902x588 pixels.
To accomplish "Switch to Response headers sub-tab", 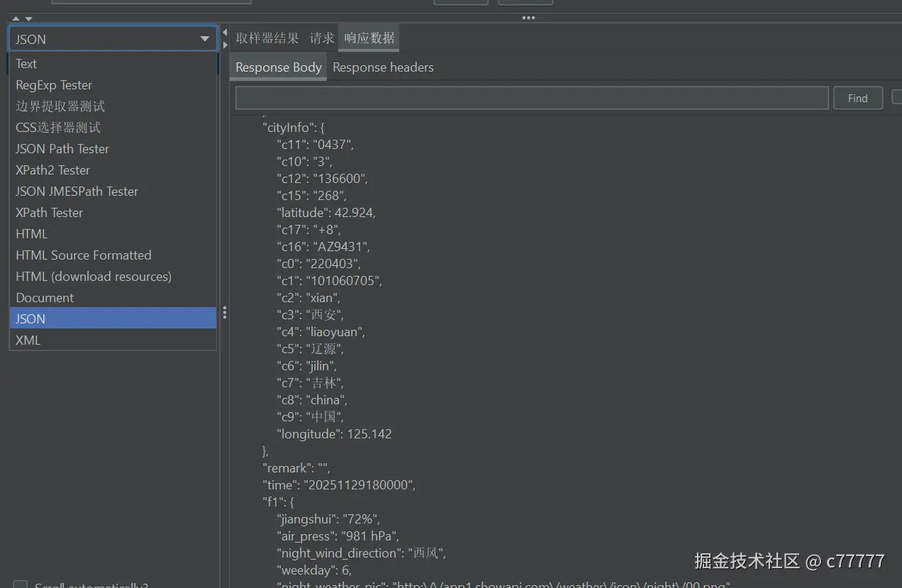I will click(383, 67).
